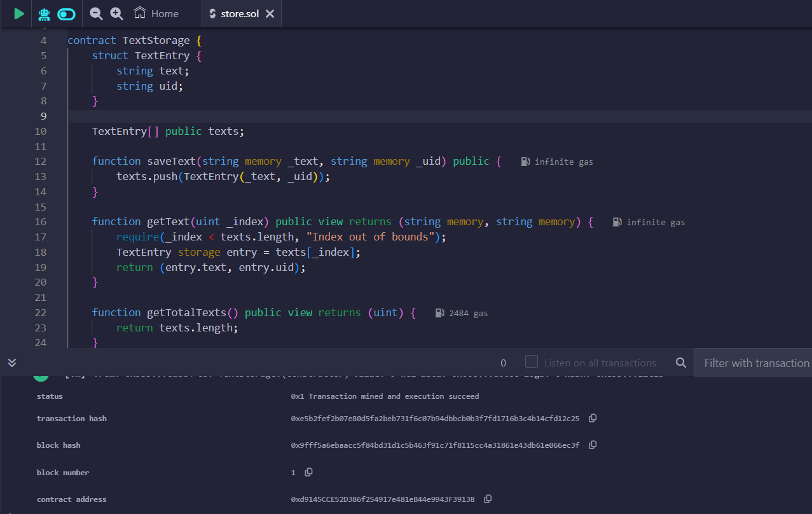Click the home icon in Home tab
This screenshot has height=514, width=812.
tap(139, 13)
